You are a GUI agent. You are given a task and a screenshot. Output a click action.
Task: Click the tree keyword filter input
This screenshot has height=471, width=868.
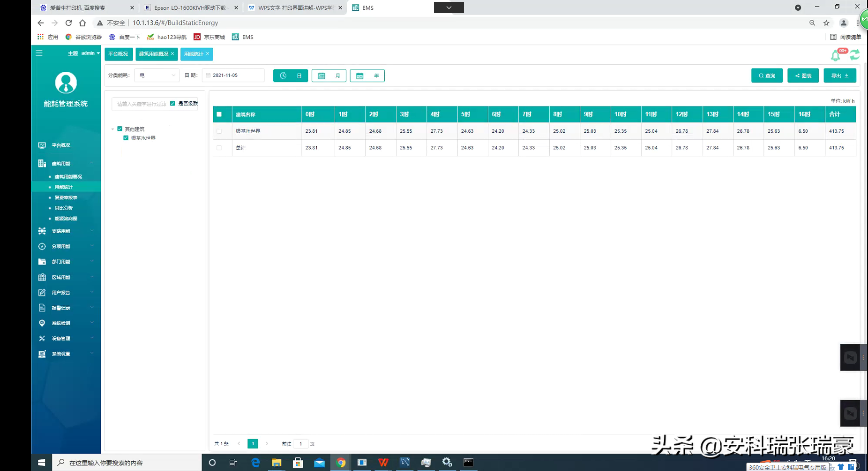click(141, 104)
